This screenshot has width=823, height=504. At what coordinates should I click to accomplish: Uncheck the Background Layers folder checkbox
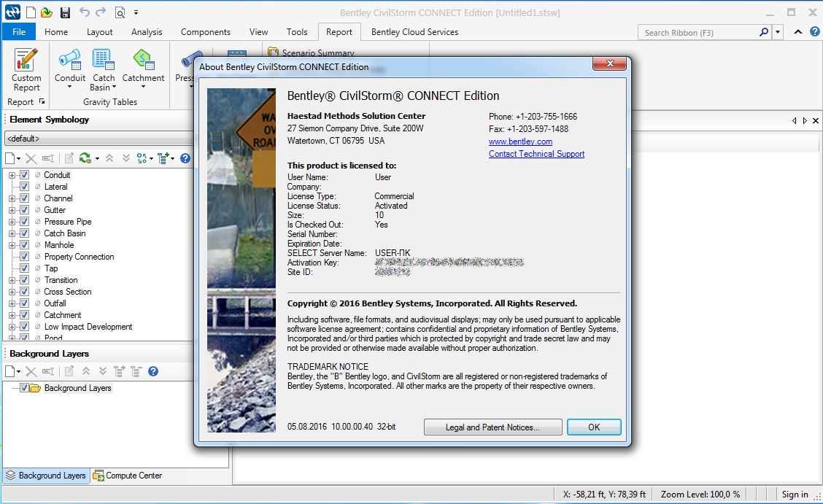pos(24,388)
